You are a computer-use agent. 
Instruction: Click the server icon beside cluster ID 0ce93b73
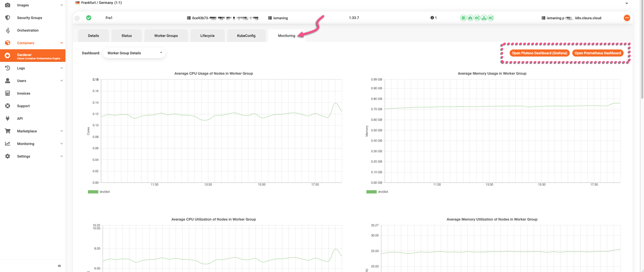[189, 18]
